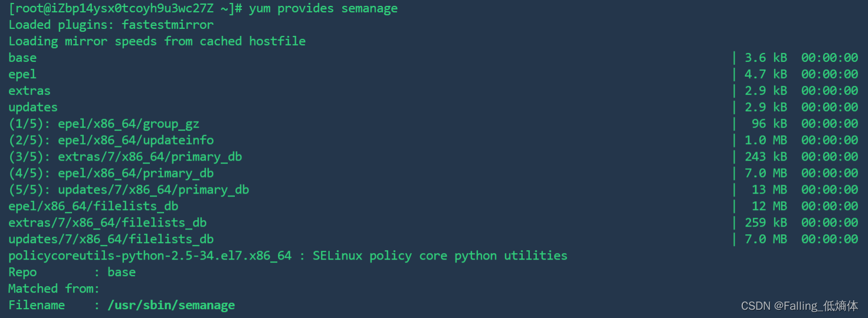Click the 'epel' repository name

[22, 74]
